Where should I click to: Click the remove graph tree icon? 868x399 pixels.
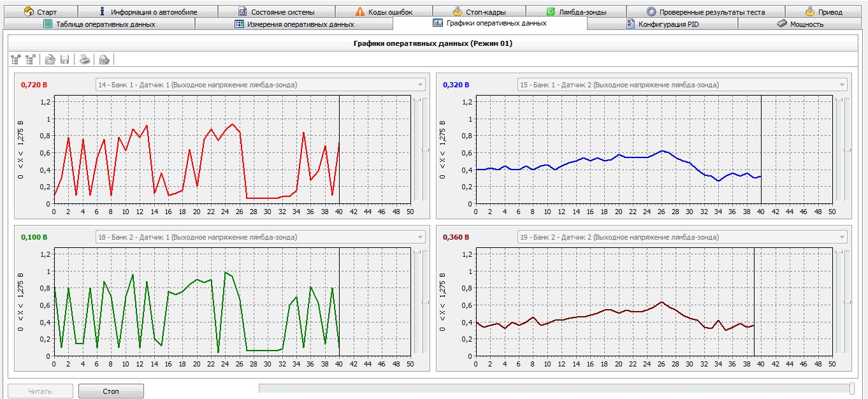pyautogui.click(x=30, y=59)
